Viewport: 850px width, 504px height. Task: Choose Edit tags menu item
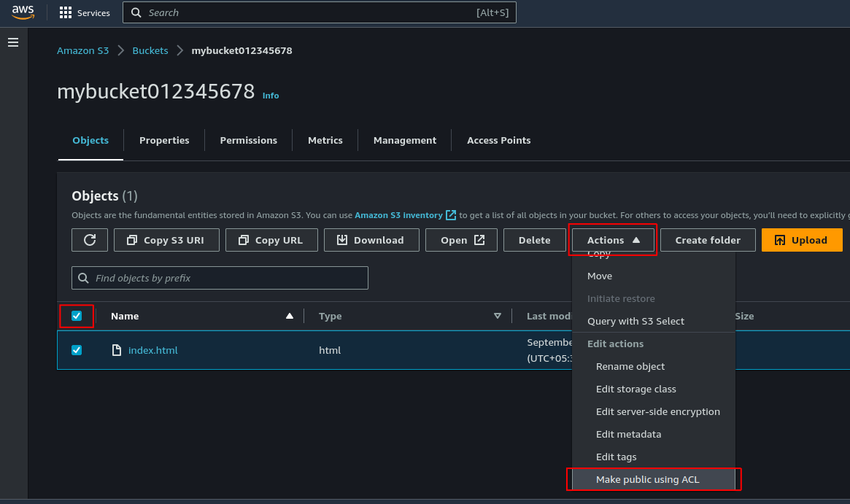click(654, 457)
